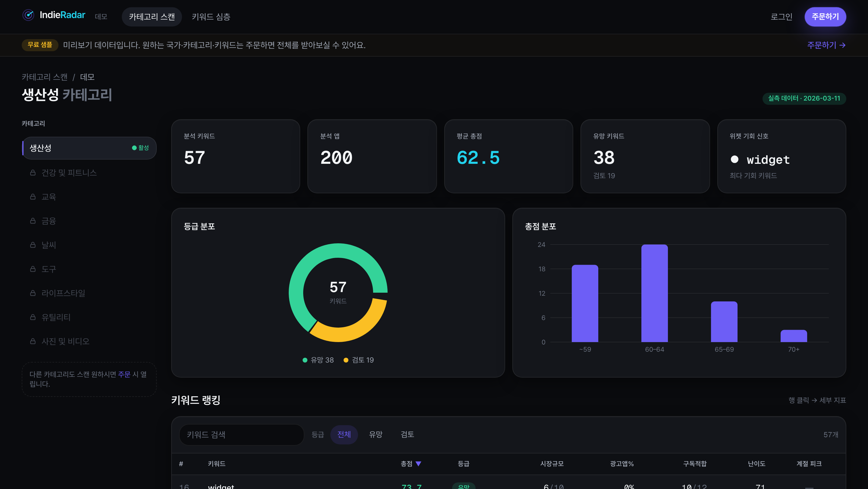
Task: Select the locked 도구 category
Action: [x=89, y=269]
